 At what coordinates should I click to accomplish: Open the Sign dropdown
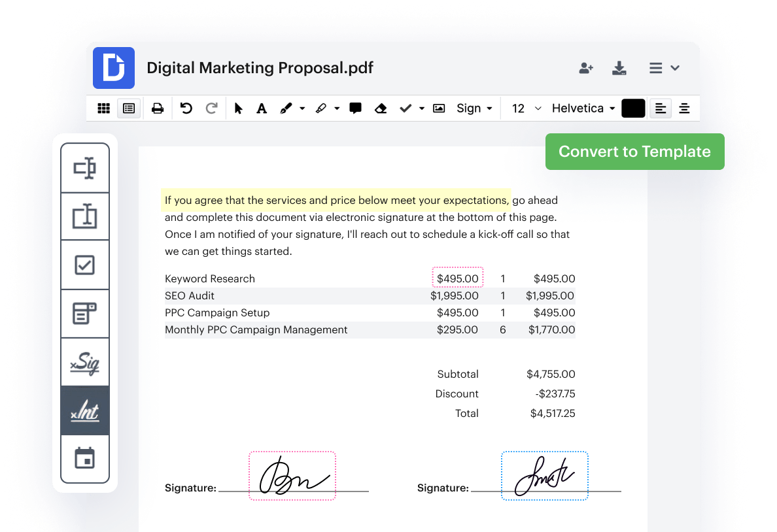474,108
